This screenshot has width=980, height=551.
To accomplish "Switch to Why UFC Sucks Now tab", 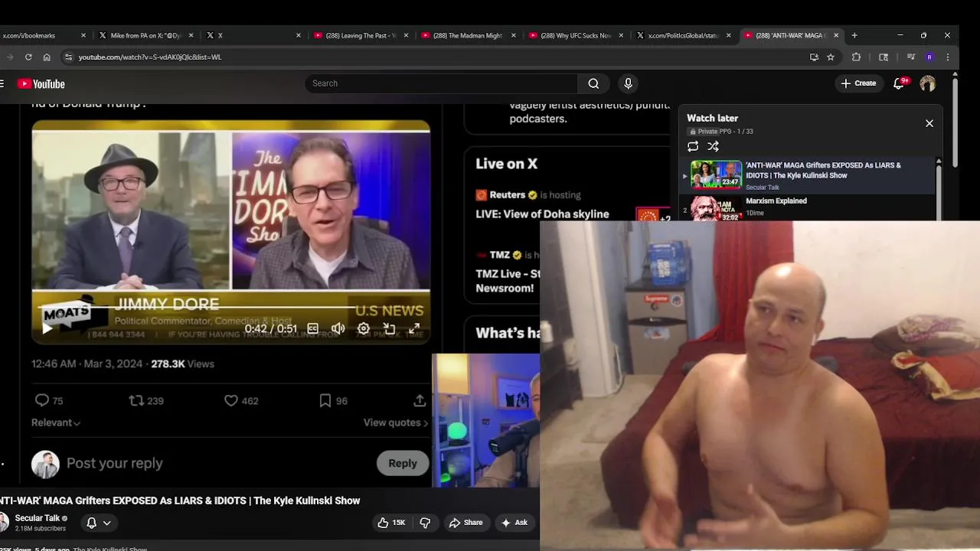I will tap(574, 35).
